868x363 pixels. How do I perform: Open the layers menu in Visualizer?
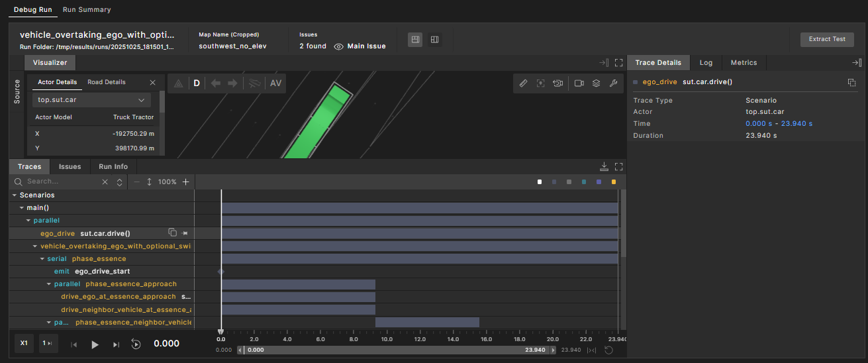tap(596, 83)
